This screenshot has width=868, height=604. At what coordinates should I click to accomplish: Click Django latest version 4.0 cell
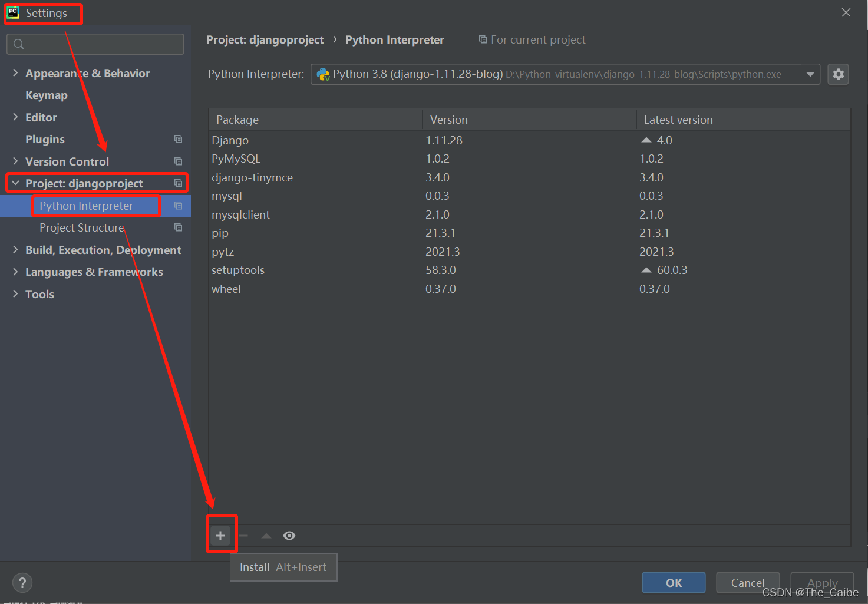pos(664,140)
